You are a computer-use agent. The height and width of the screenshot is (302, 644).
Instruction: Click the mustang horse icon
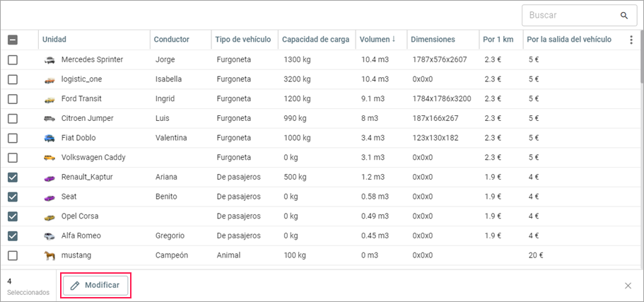(x=49, y=255)
